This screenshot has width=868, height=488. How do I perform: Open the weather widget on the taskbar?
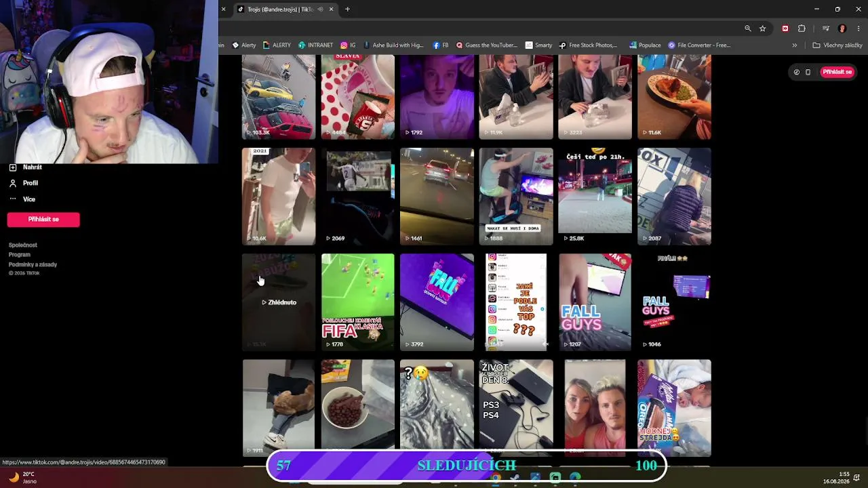(x=22, y=478)
